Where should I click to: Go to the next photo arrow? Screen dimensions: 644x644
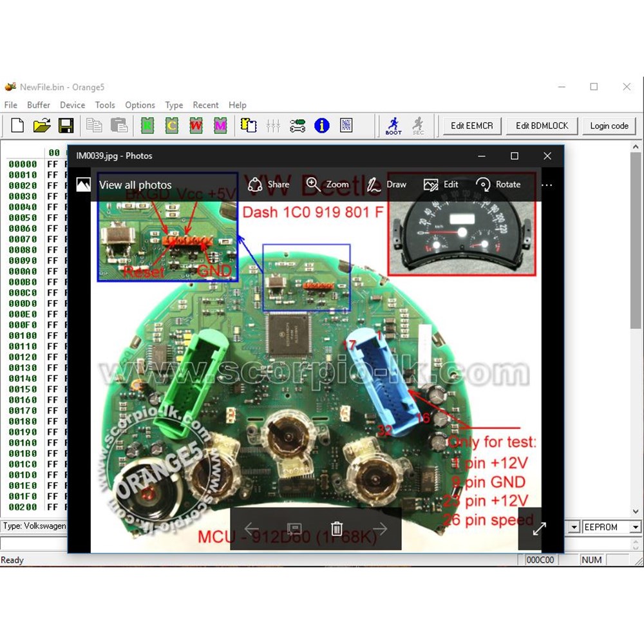click(381, 528)
